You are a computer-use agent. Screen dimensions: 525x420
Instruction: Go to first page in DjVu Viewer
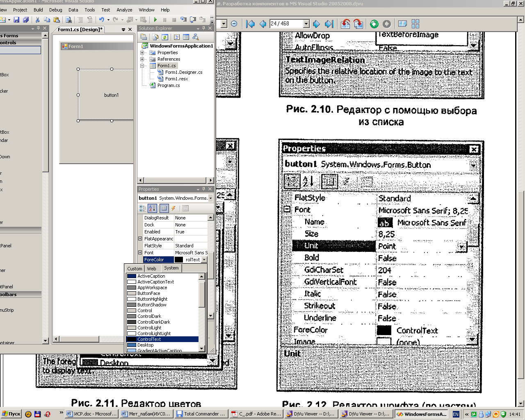(250, 24)
